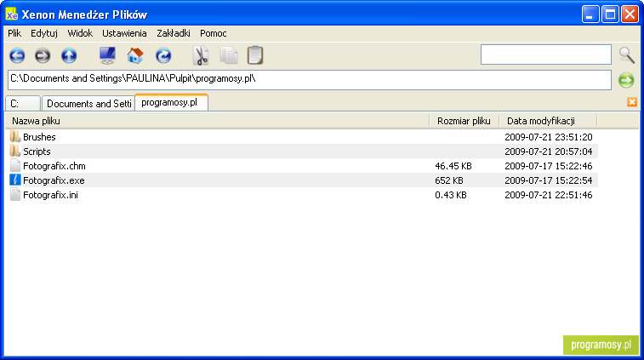Select the Brushes folder name
This screenshot has width=644, height=360.
[39, 137]
